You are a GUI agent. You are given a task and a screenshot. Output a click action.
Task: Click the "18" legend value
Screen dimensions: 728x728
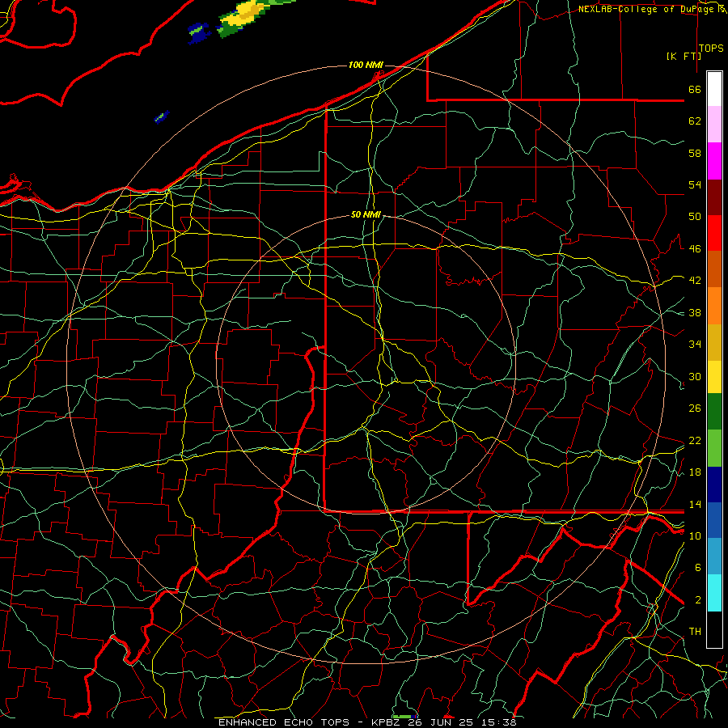pyautogui.click(x=695, y=472)
